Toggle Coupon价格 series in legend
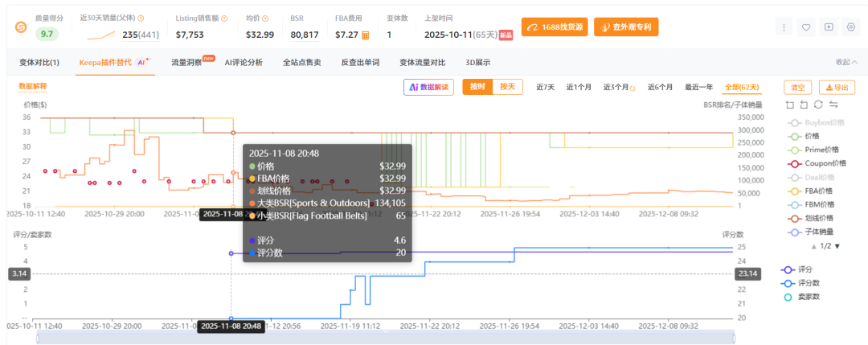 816,163
